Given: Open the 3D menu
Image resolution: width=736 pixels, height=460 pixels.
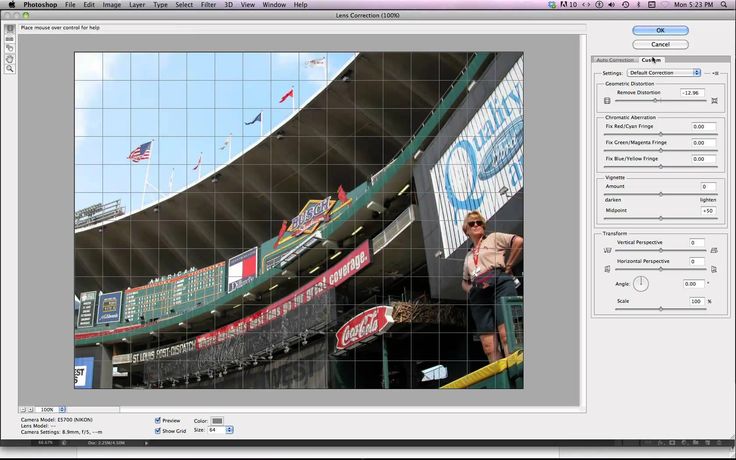Looking at the screenshot, I should click(x=229, y=5).
